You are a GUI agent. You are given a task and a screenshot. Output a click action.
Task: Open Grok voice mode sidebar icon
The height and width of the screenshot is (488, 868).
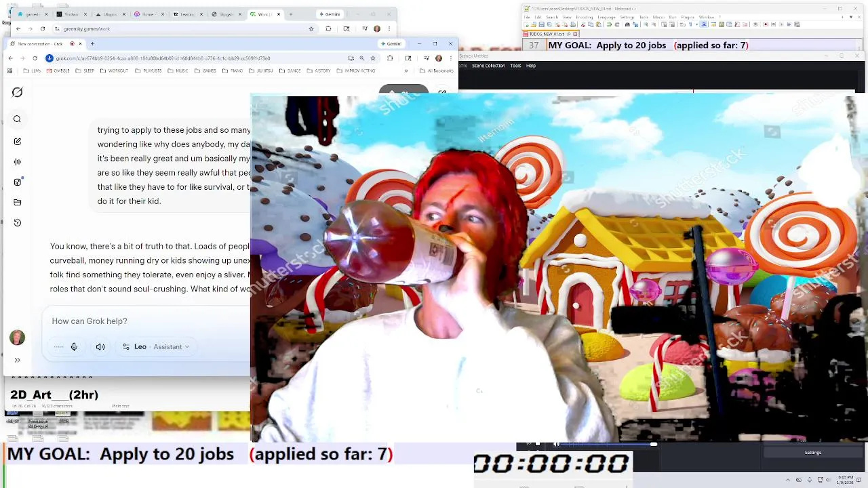coord(17,162)
